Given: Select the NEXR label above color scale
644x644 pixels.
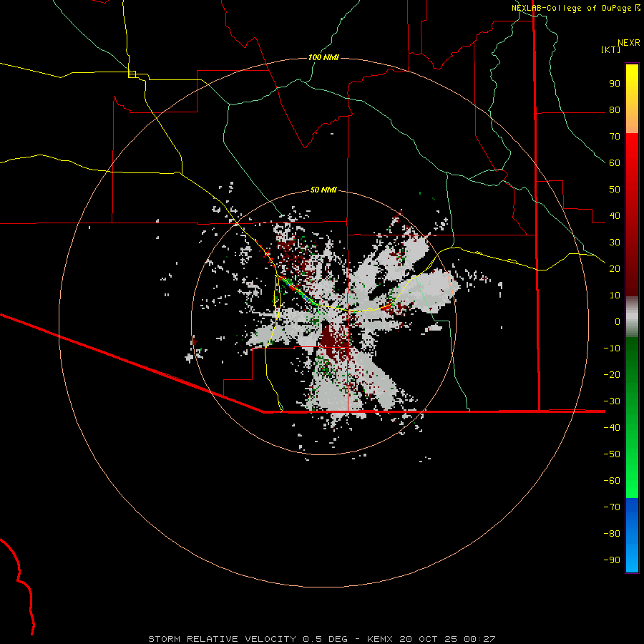Looking at the screenshot, I should [x=629, y=43].
